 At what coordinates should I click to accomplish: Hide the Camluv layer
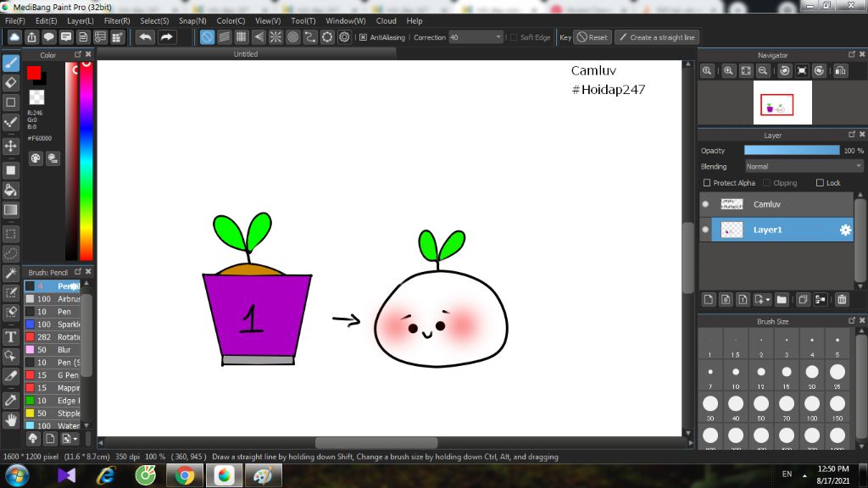click(705, 204)
